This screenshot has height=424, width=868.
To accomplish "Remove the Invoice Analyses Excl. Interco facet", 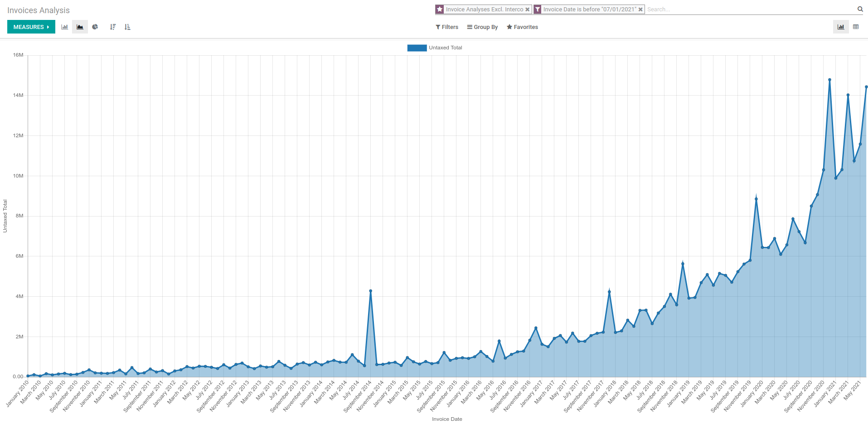I will click(527, 10).
